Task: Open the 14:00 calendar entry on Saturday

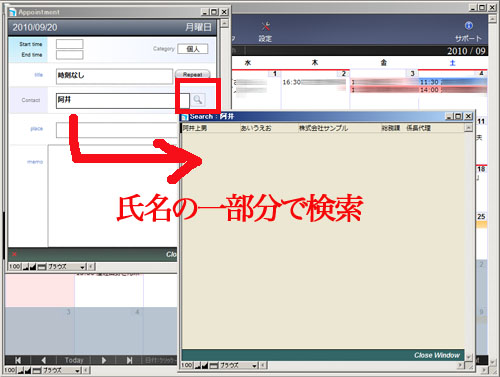Action: pos(453,90)
